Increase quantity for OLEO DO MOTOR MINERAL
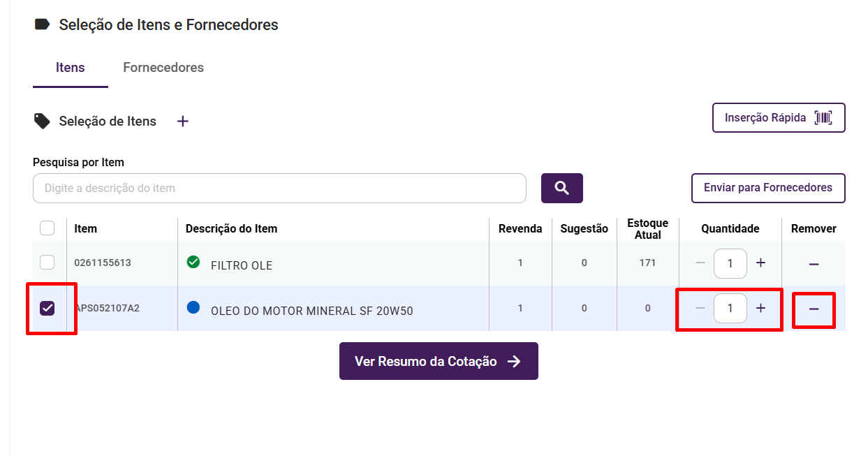 pos(761,308)
